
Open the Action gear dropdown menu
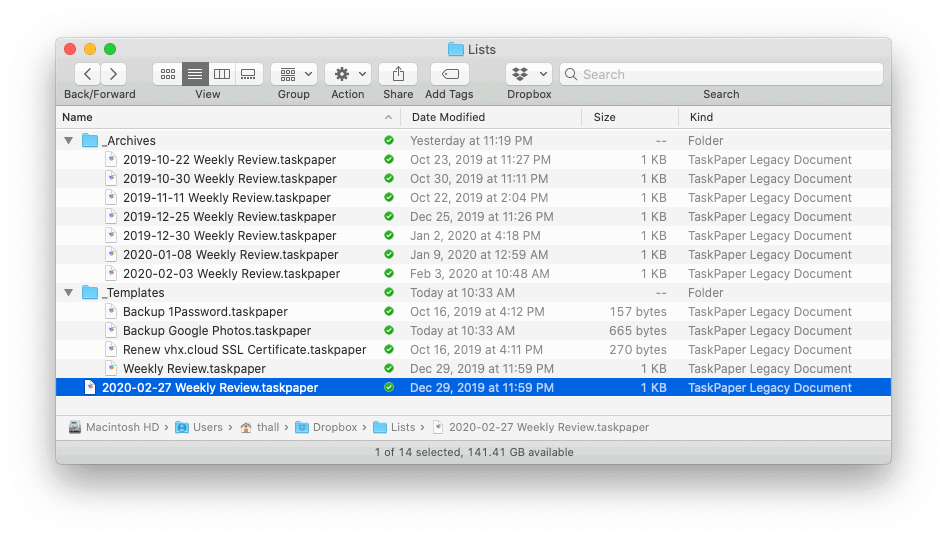coord(347,74)
